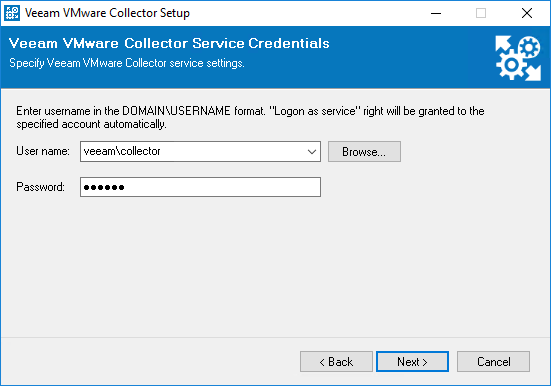Go to previous step with Back
The height and width of the screenshot is (386, 551).
pyautogui.click(x=336, y=361)
